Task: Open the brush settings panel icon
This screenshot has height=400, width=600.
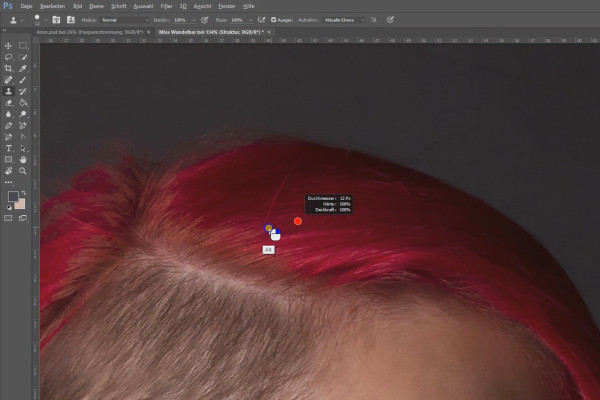Action: pos(56,20)
